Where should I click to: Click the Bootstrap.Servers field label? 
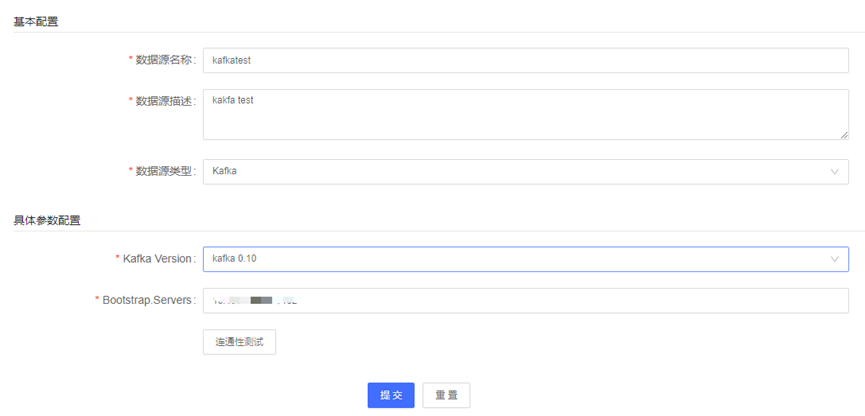pyautogui.click(x=146, y=300)
